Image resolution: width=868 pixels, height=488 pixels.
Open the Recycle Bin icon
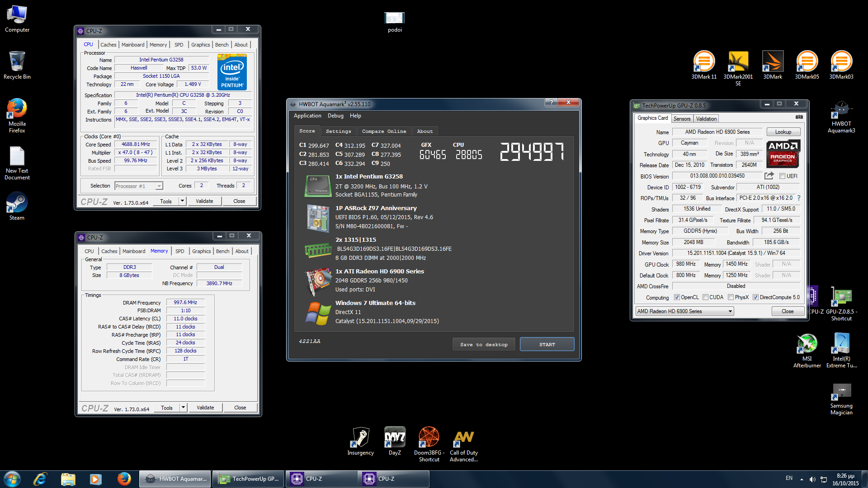[x=17, y=66]
